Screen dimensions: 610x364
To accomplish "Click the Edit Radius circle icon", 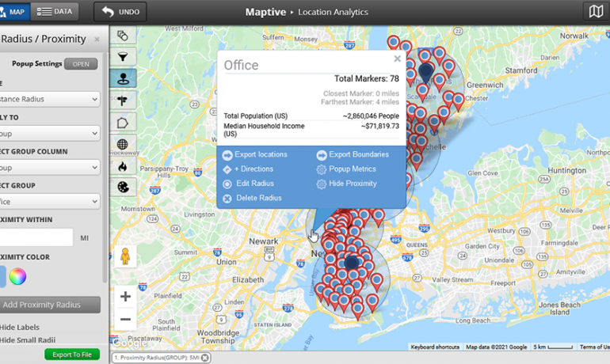I will click(227, 184).
